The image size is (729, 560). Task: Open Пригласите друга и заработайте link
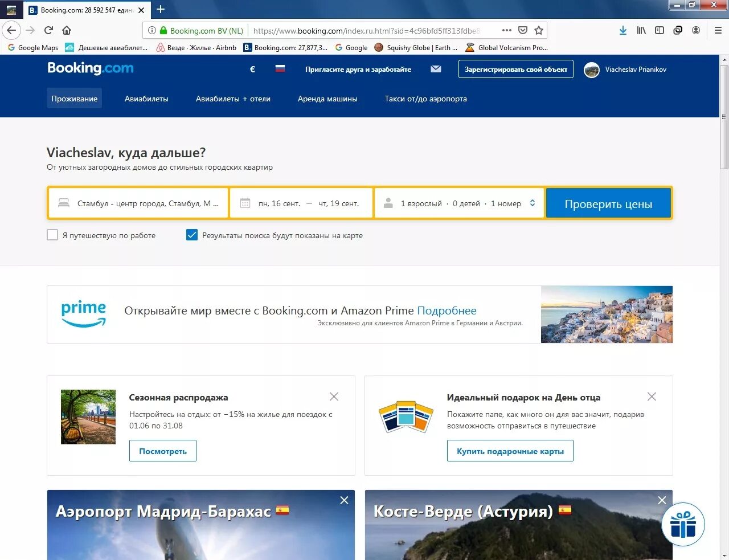[x=358, y=70]
